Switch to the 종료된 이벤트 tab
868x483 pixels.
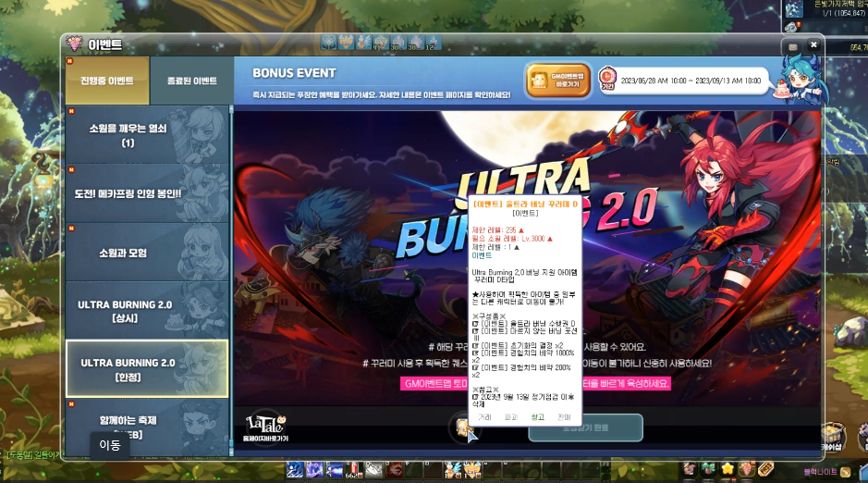[191, 80]
